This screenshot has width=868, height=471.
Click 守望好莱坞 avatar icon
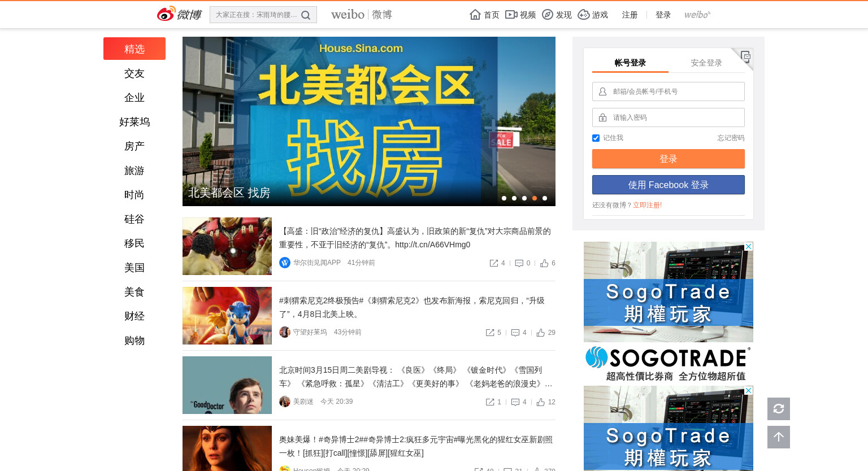(x=285, y=332)
